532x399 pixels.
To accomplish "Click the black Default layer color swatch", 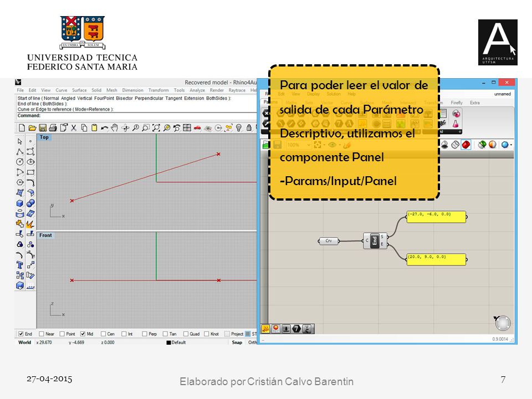I will tap(168, 342).
